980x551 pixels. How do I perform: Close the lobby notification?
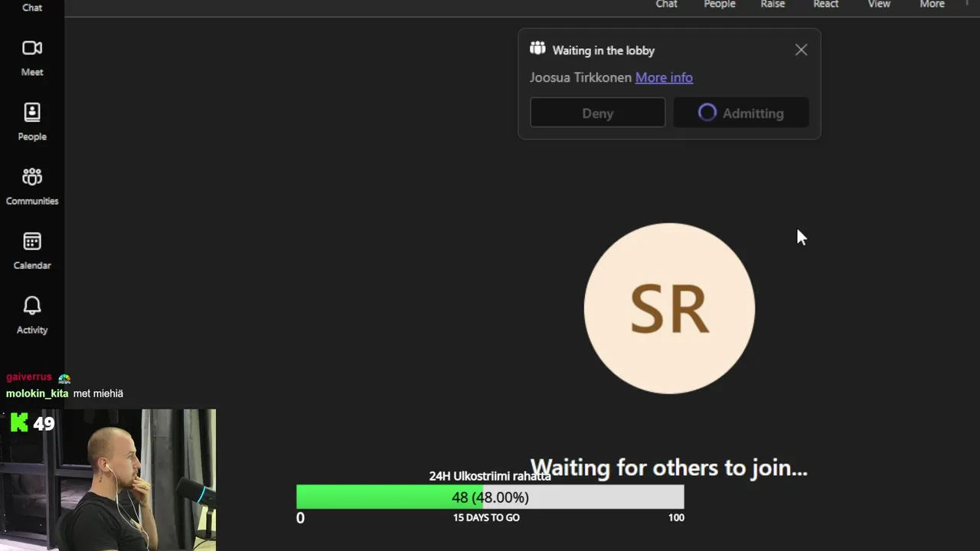(x=801, y=50)
